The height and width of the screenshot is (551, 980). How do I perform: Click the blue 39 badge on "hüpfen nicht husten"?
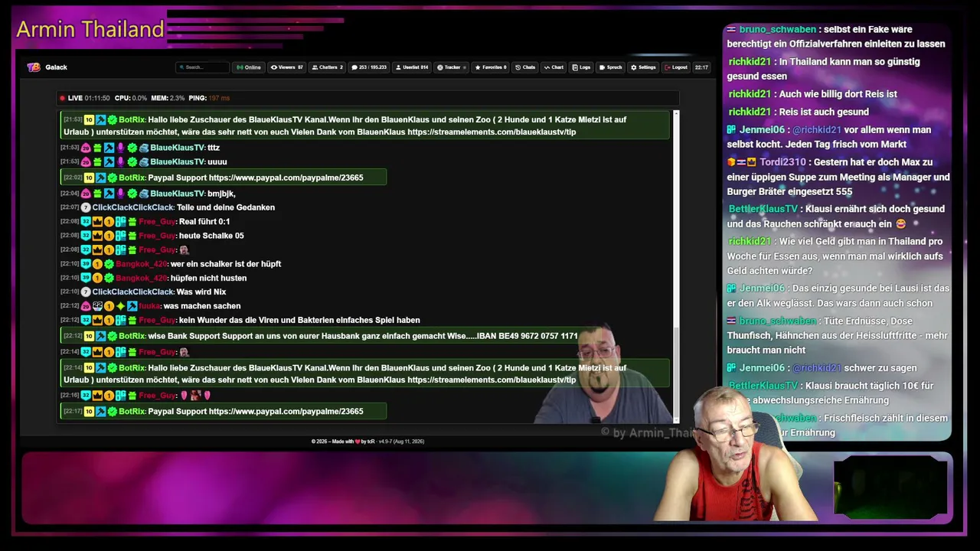coord(86,279)
